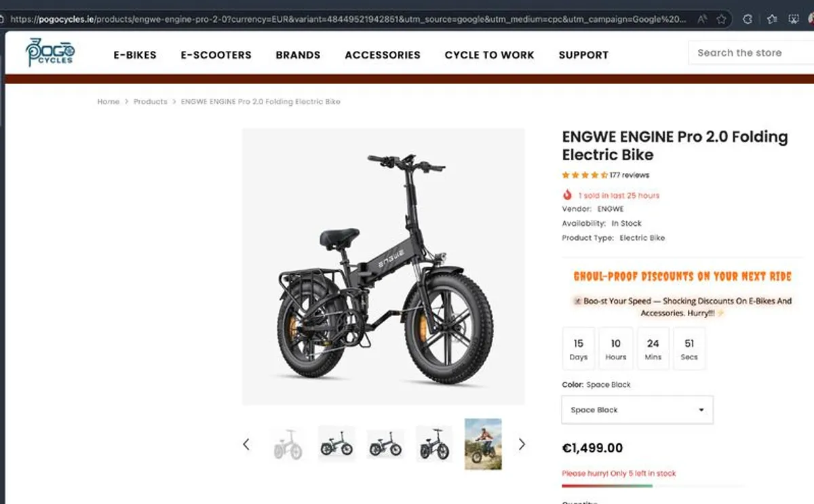Bookmark this page with the star icon
This screenshot has width=814, height=504.
[x=721, y=19]
